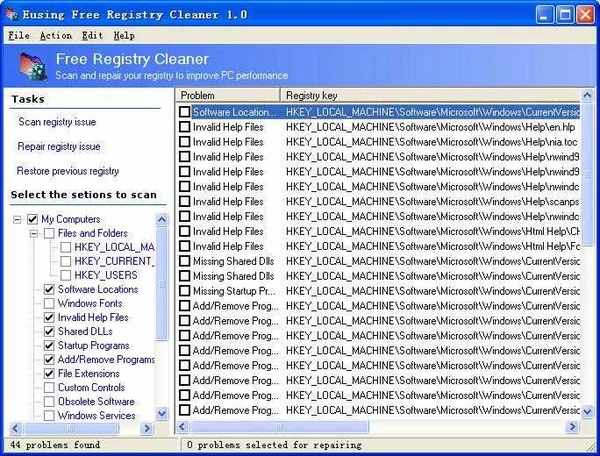Tick the Software Location row checkbox

tap(184, 112)
